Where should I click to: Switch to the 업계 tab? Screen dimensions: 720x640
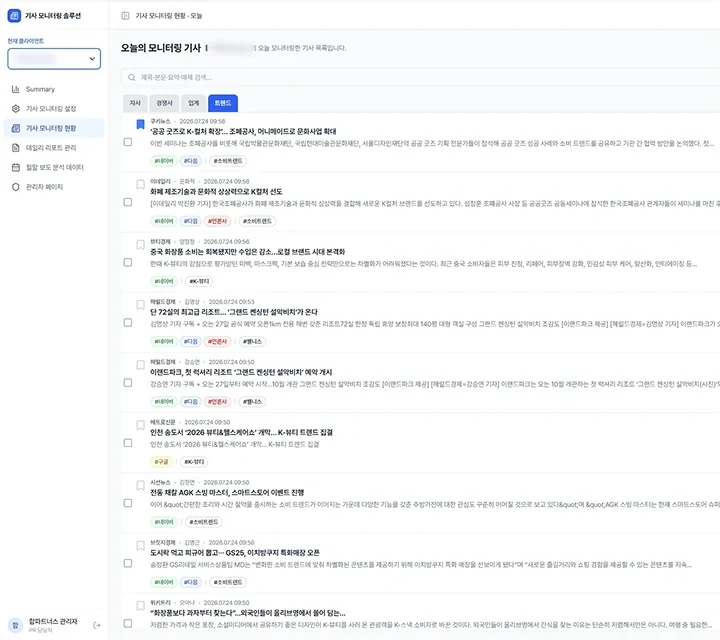pyautogui.click(x=193, y=103)
